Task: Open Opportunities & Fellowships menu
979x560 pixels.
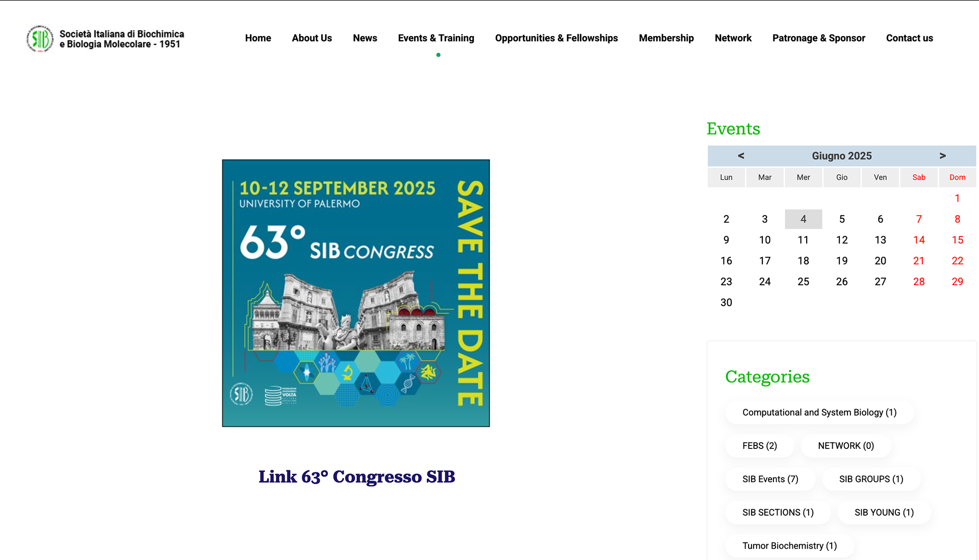Action: (556, 38)
